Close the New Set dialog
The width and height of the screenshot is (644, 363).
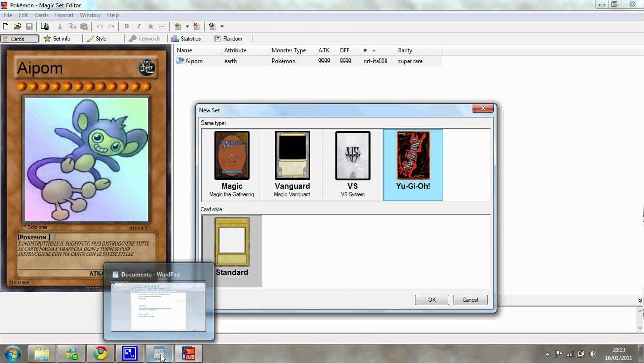[x=483, y=108]
